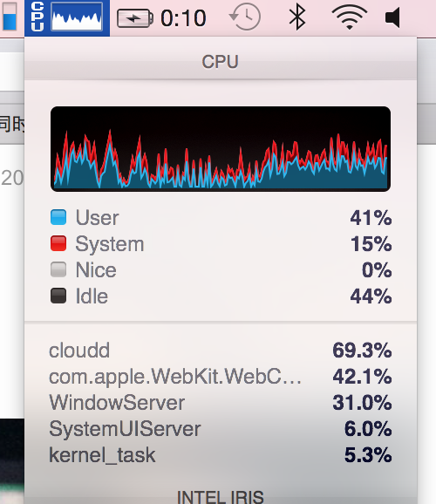Select the SystemUIServer process entry
This screenshot has height=504, width=436.
[x=221, y=429]
